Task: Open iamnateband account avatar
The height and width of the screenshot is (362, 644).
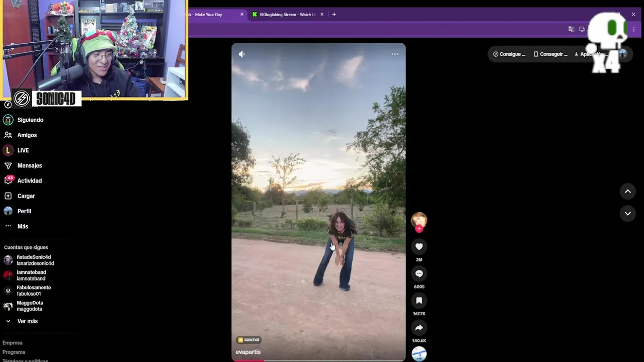Action: [8, 275]
